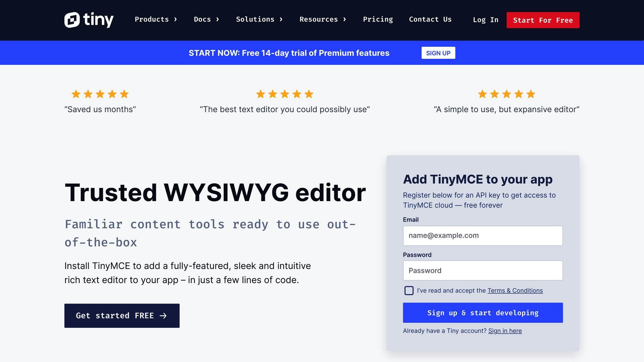644x362 pixels.
Task: Click the Get started FREE button
Action: [x=122, y=315]
